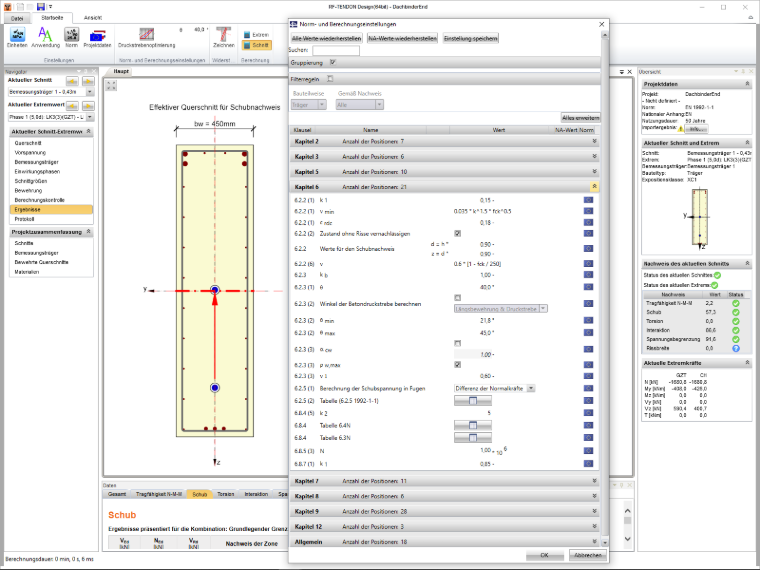The width and height of the screenshot is (760, 570).
Task: Click the Schub green check status icon
Action: tap(736, 312)
